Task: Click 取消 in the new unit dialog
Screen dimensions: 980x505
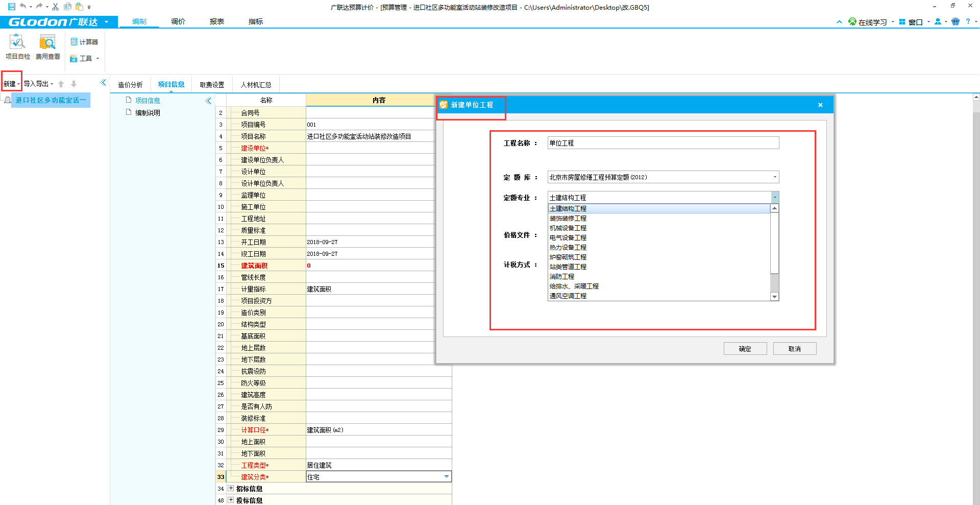Action: coord(795,349)
